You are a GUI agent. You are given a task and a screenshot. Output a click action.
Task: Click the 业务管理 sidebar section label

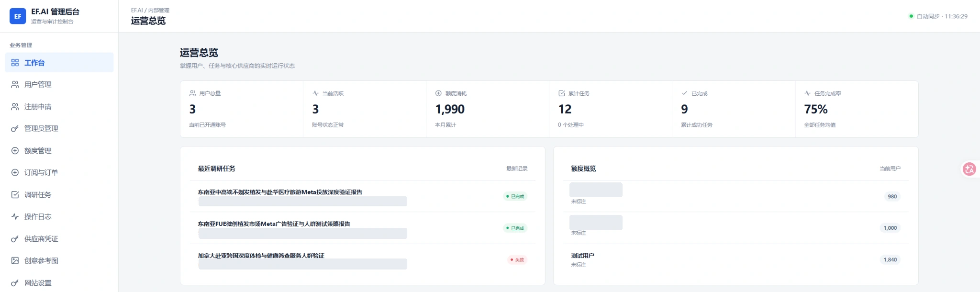pos(21,45)
